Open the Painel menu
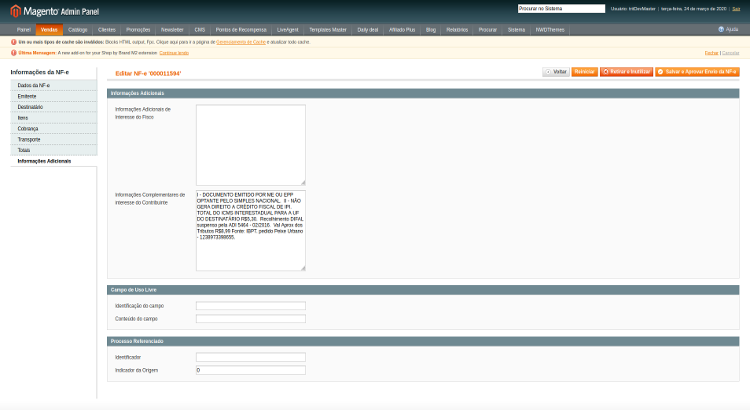Screen dimensions: 750x410 23,30
